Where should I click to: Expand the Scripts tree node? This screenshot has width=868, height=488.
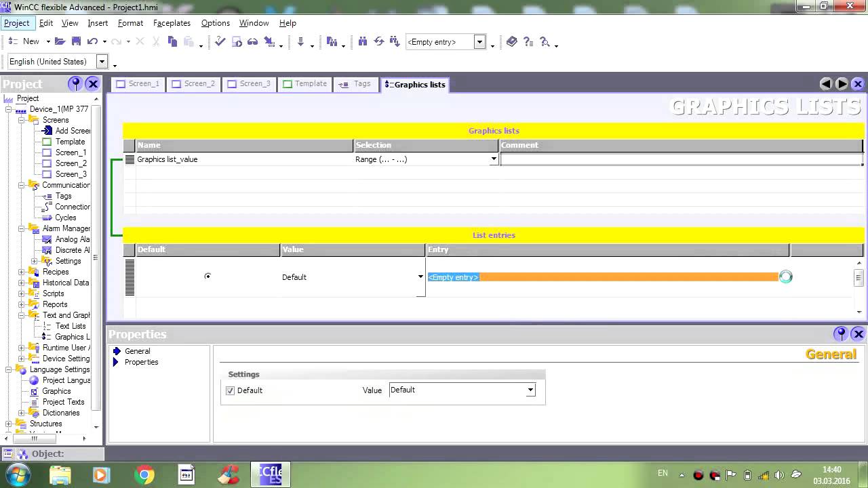coord(22,293)
